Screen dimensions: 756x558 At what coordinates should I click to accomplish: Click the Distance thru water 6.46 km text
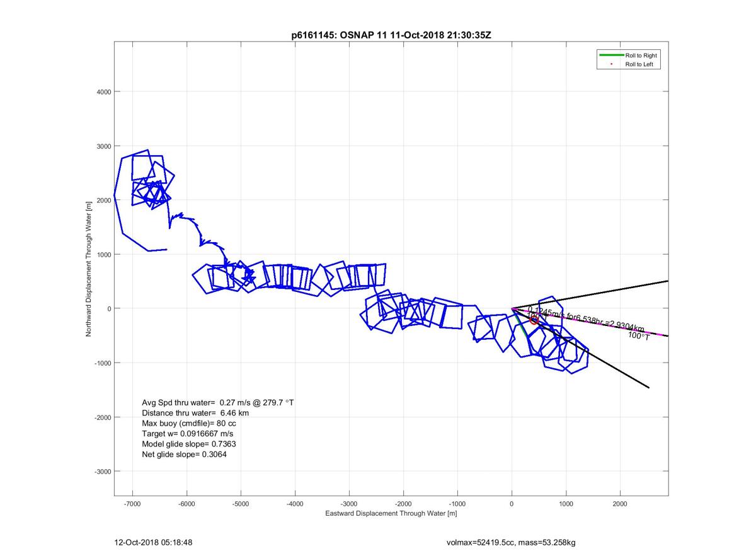[x=195, y=413]
